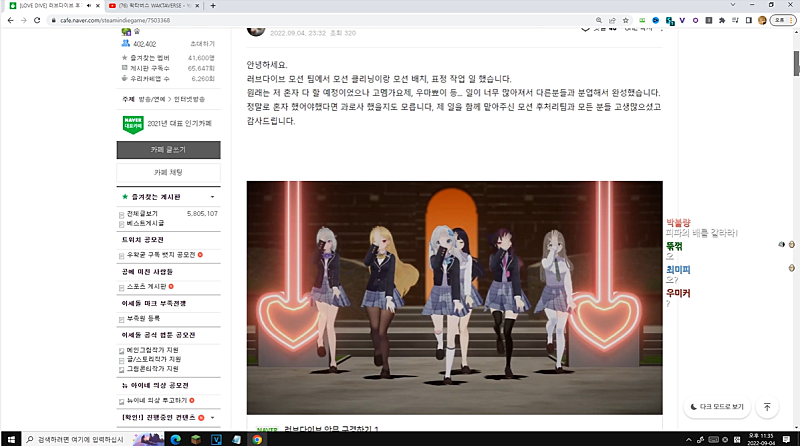The image size is (800, 446).
Task: Open Minecraft from the taskbar
Action: click(196, 439)
